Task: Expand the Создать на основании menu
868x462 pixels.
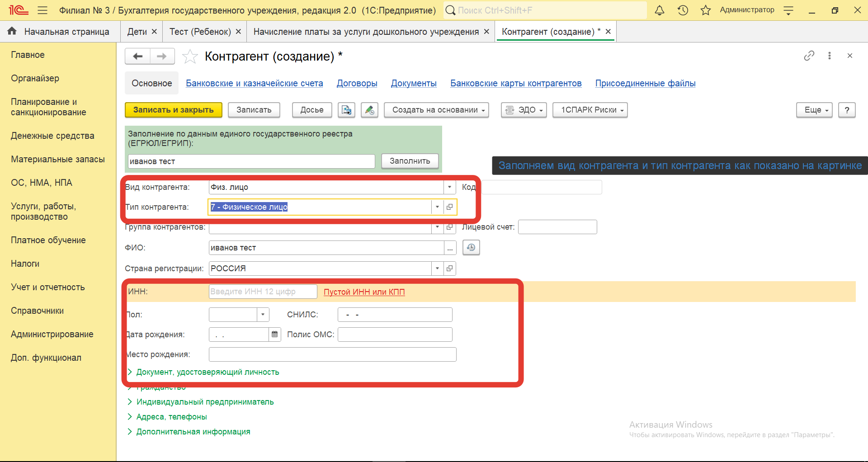Action: click(436, 110)
